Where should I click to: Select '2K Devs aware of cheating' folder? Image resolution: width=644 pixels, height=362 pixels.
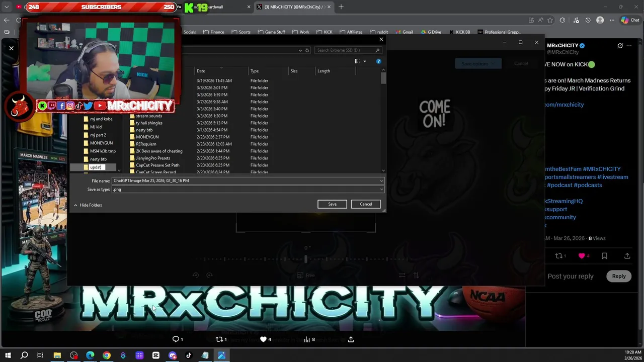(x=159, y=151)
